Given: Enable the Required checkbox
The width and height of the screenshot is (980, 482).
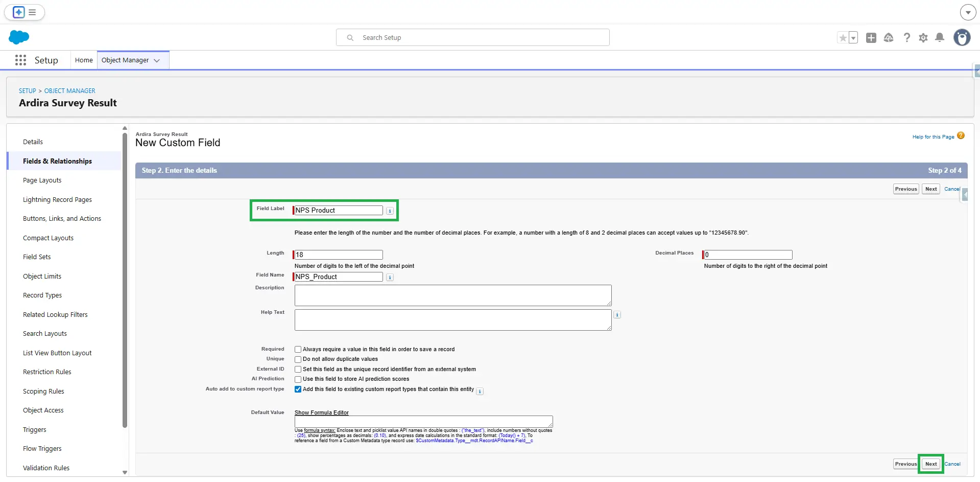Looking at the screenshot, I should point(298,350).
